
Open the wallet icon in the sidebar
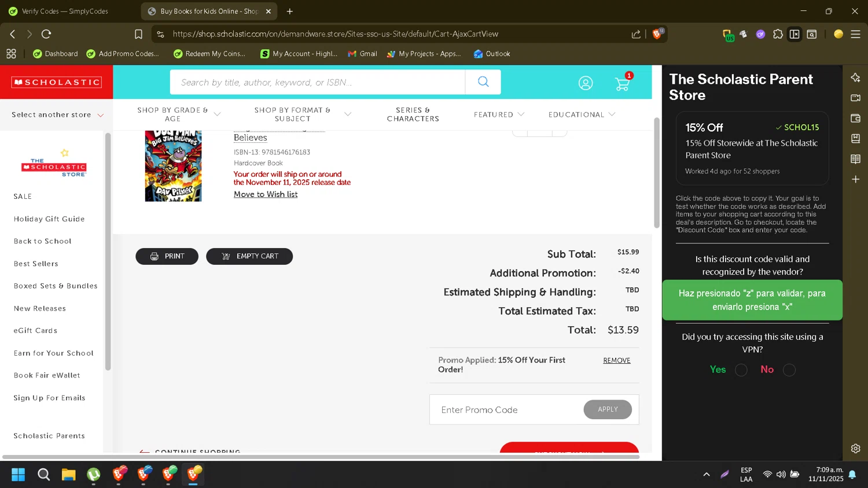(x=855, y=118)
